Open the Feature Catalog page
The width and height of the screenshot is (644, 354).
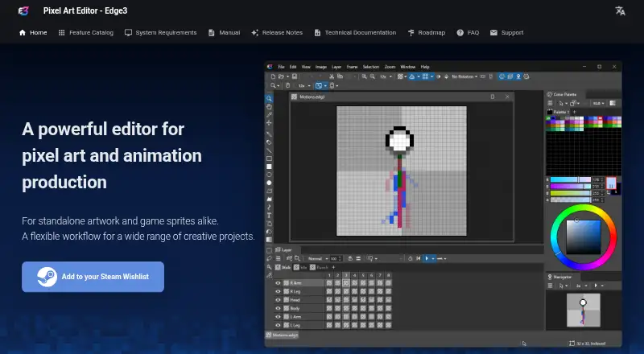(86, 32)
